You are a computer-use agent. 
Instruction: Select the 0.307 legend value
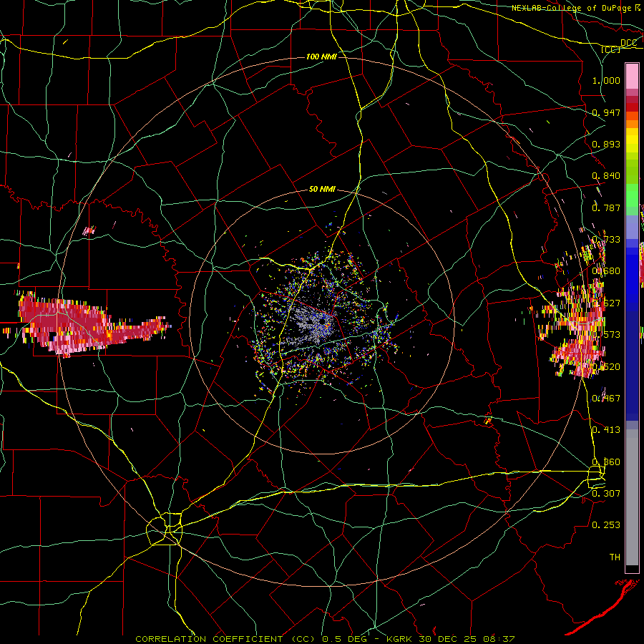point(606,493)
